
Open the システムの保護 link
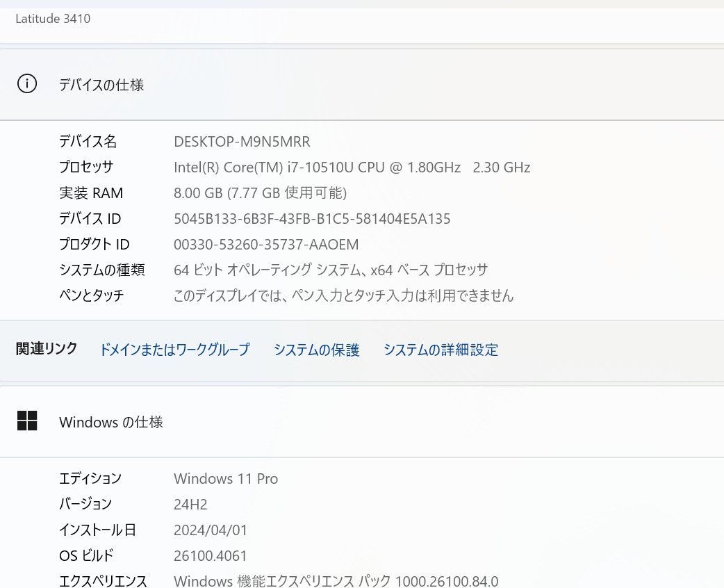click(316, 350)
